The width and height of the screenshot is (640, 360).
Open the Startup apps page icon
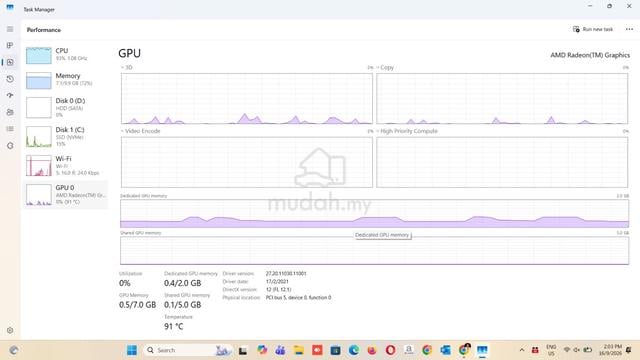tap(10, 96)
